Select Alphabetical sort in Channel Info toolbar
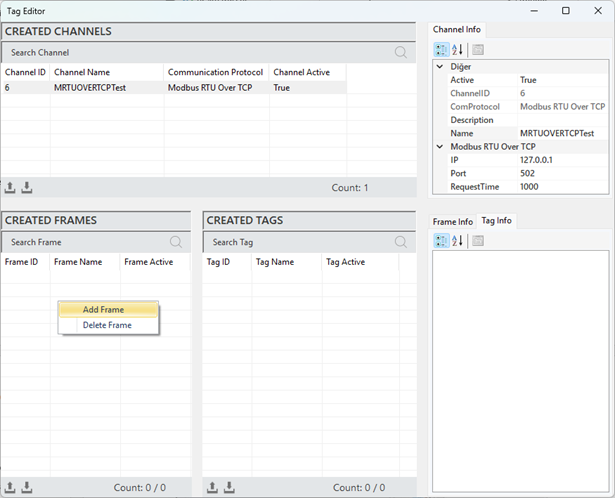Screen dimensions: 615x498 click(457, 50)
